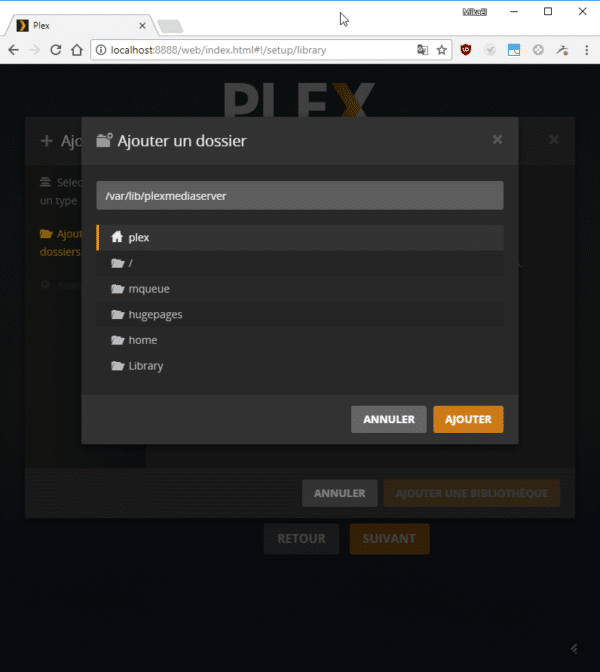This screenshot has width=600, height=672.
Task: Close the Plex browser tab
Action: coord(142,26)
